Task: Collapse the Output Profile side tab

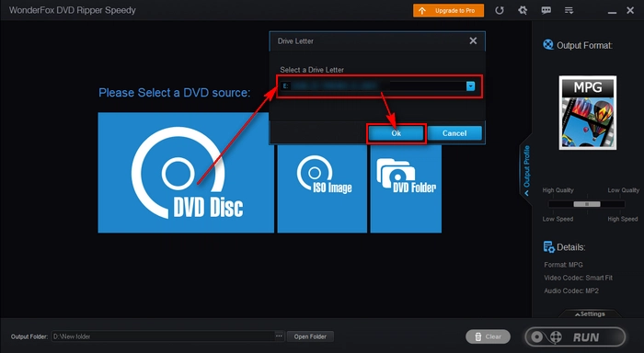Action: pyautogui.click(x=526, y=169)
